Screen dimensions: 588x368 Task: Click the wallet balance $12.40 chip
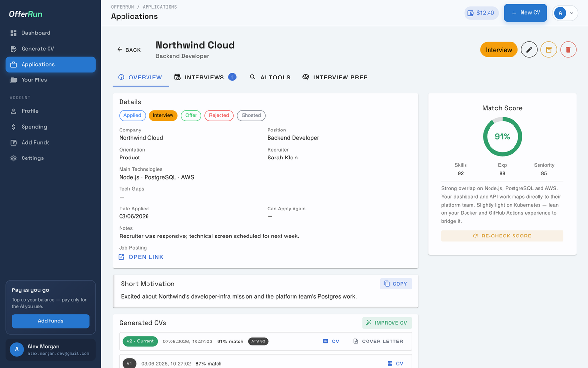[481, 13]
